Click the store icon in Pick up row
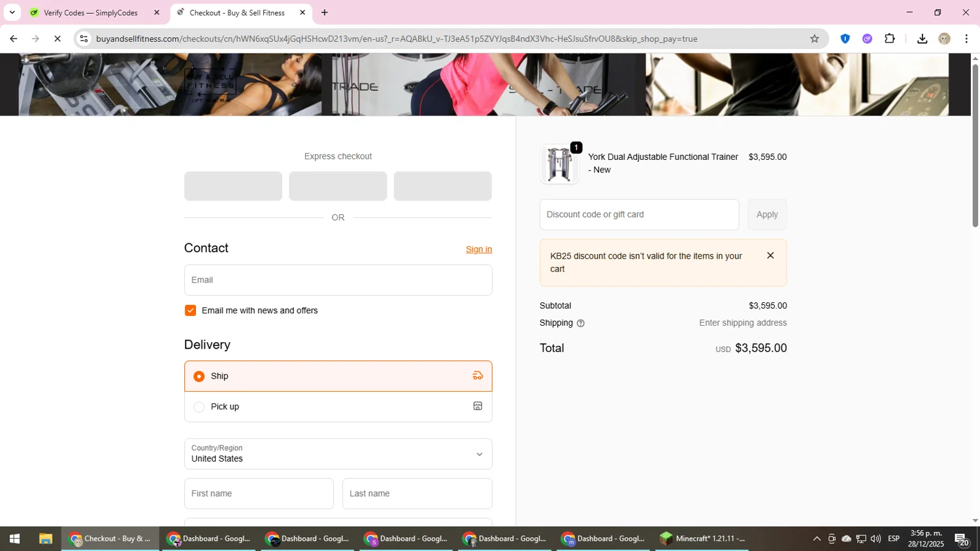Viewport: 980px width, 551px height. click(478, 406)
